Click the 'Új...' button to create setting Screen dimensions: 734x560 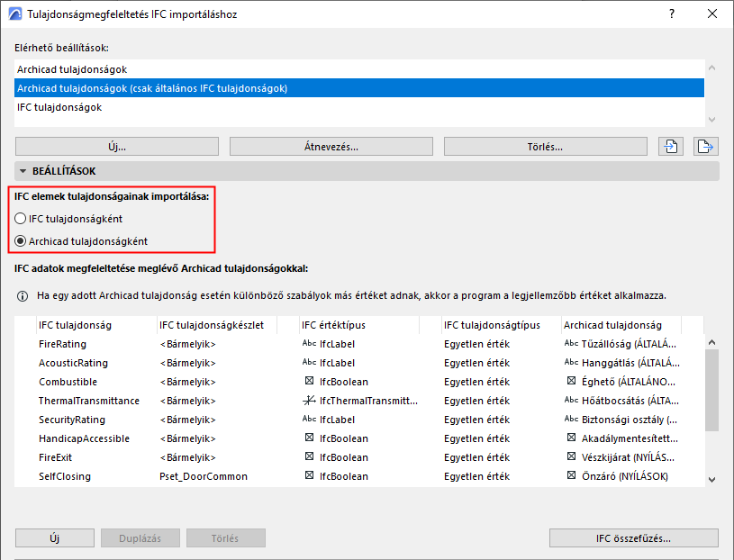click(117, 147)
